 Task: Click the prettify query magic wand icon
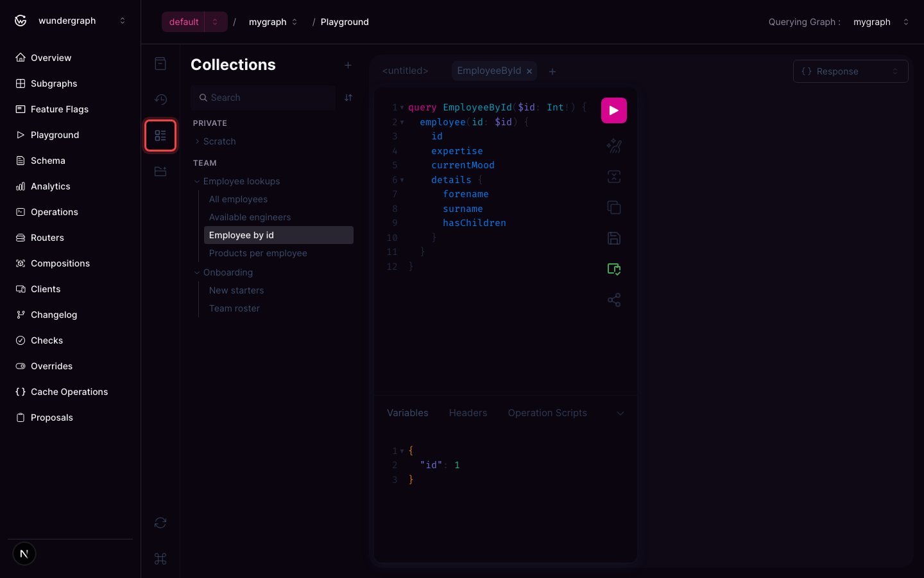[x=613, y=146]
